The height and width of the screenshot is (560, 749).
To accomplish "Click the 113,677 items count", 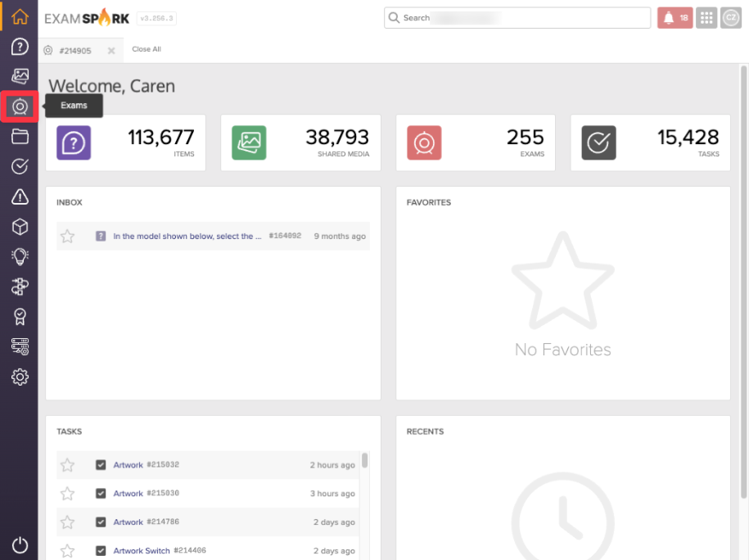I will point(161,137).
